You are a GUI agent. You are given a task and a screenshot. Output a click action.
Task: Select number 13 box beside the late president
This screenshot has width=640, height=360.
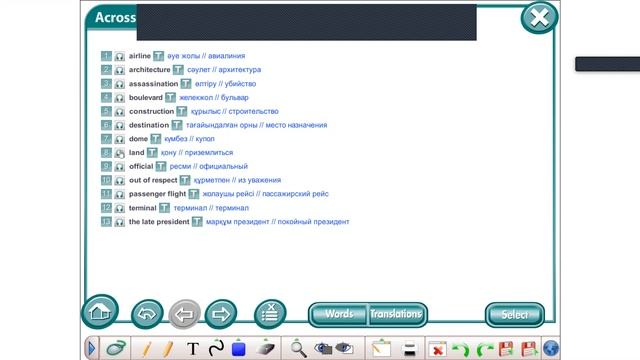coord(106,222)
